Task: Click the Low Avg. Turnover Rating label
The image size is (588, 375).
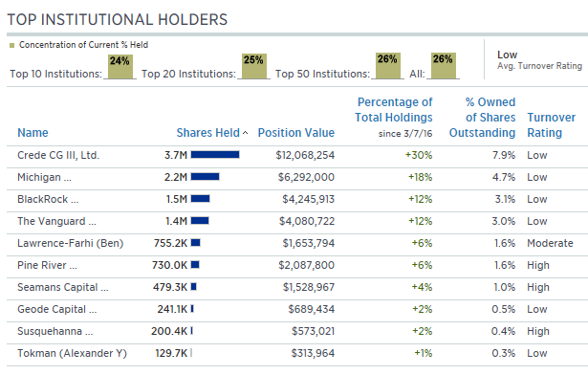Action: pos(539,60)
